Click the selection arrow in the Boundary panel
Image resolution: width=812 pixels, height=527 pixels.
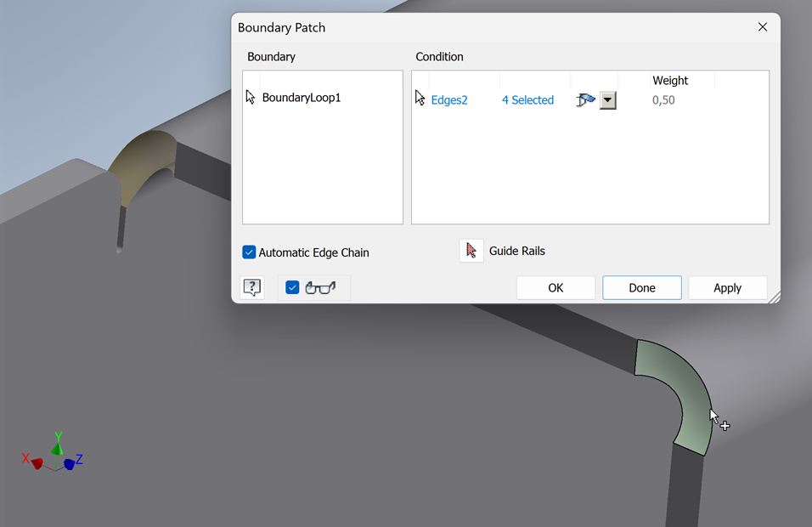(251, 96)
